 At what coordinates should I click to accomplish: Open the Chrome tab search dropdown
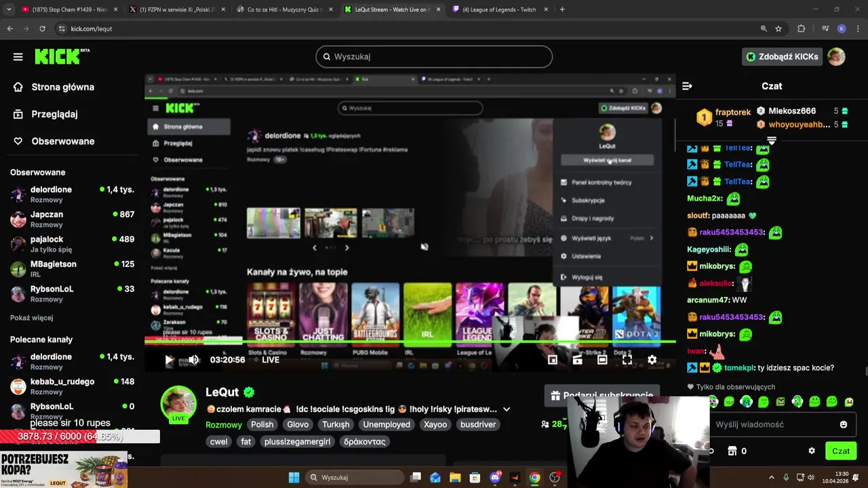pyautogui.click(x=9, y=9)
